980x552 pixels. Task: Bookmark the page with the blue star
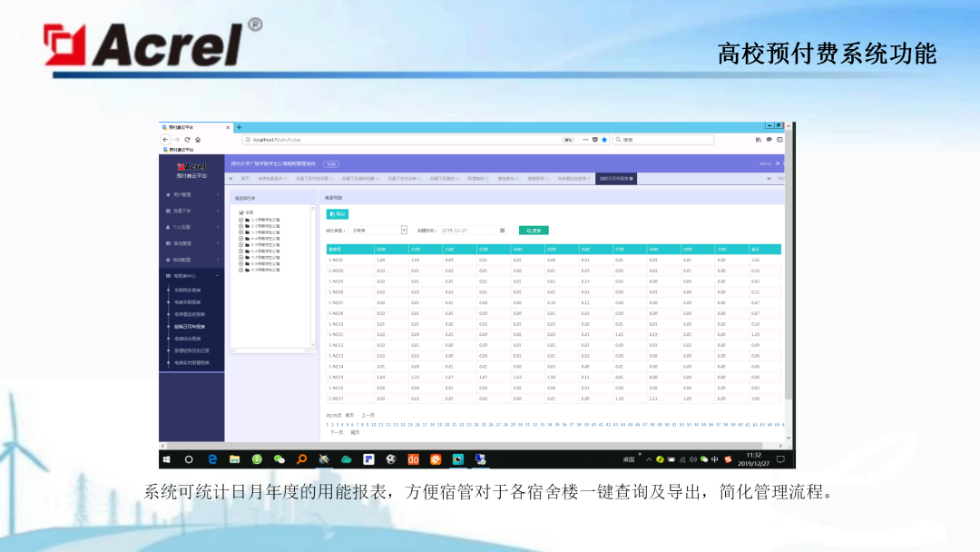point(604,140)
